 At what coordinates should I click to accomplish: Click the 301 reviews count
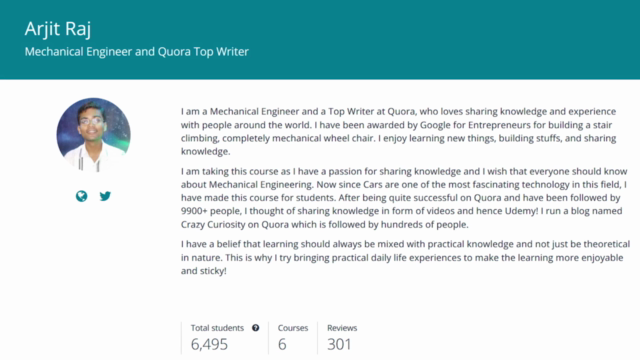[x=339, y=344]
